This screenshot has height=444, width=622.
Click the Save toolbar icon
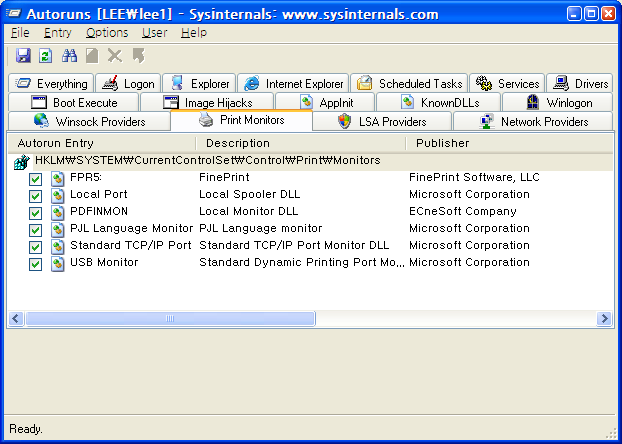[x=23, y=56]
